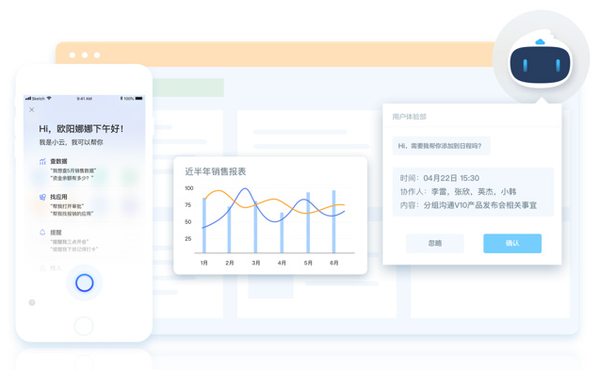Screen dimensions: 600x370
Task: Click the second white dot in the browser title bar
Action: (x=85, y=55)
